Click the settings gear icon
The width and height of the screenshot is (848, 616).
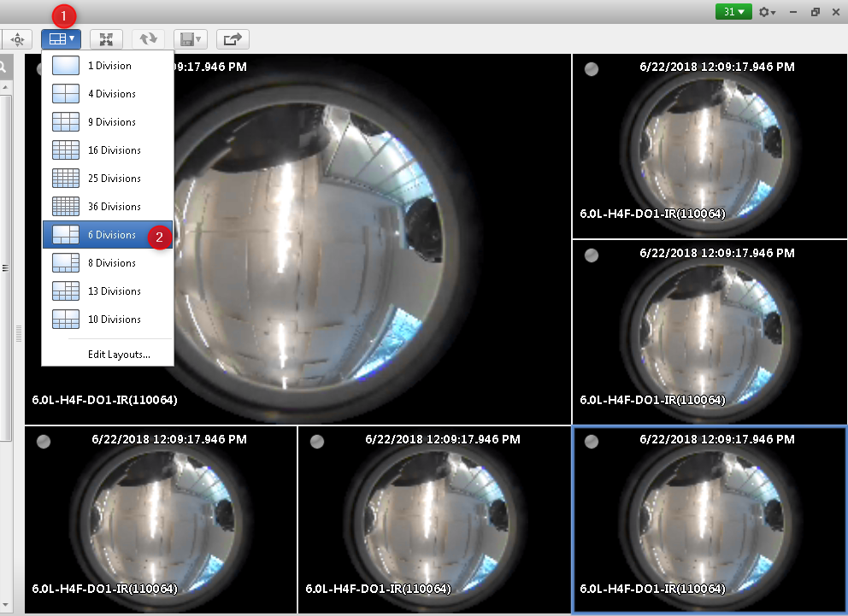coord(763,12)
